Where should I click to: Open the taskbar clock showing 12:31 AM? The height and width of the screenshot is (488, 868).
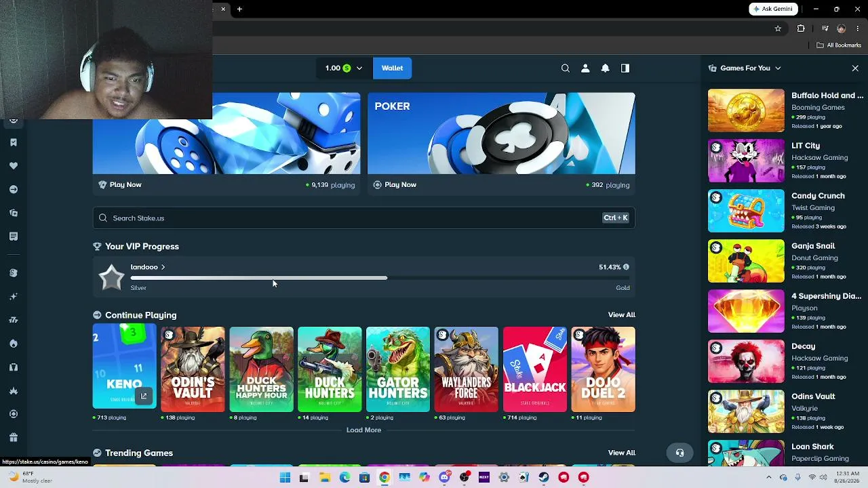pyautogui.click(x=848, y=477)
